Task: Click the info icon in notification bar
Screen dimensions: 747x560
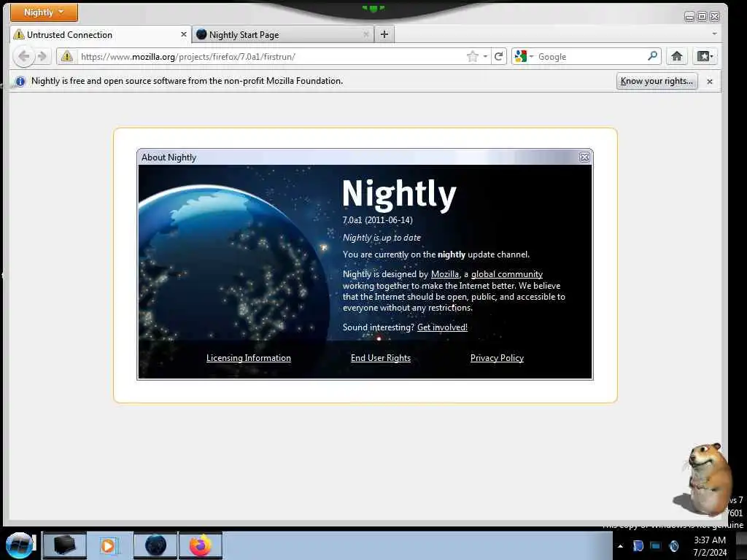Action: 20,82
